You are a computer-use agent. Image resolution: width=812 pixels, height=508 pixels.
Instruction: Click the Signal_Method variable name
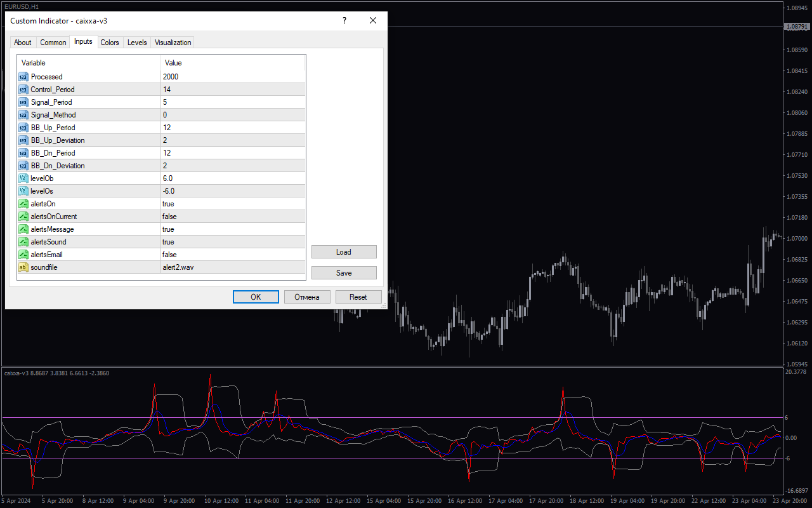coord(53,115)
